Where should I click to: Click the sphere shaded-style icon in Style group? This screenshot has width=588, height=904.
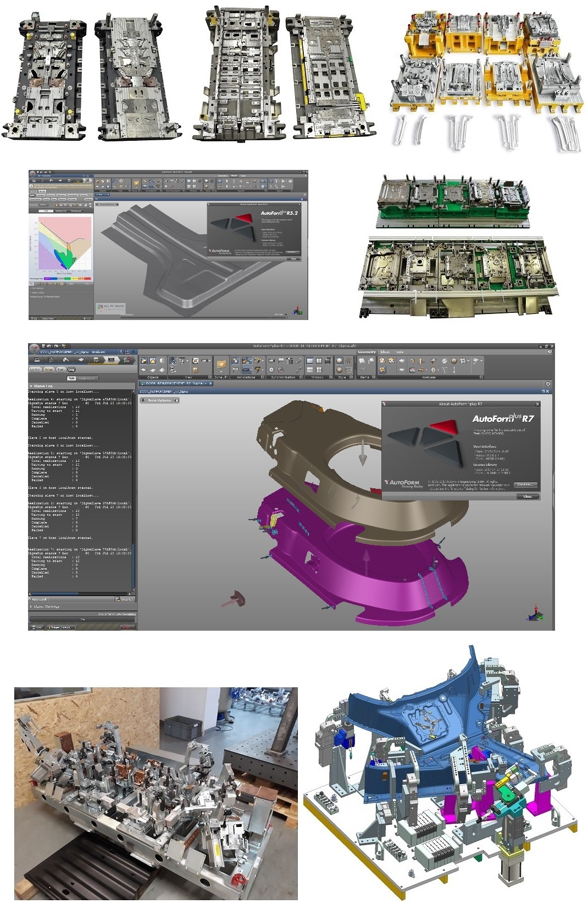340,361
